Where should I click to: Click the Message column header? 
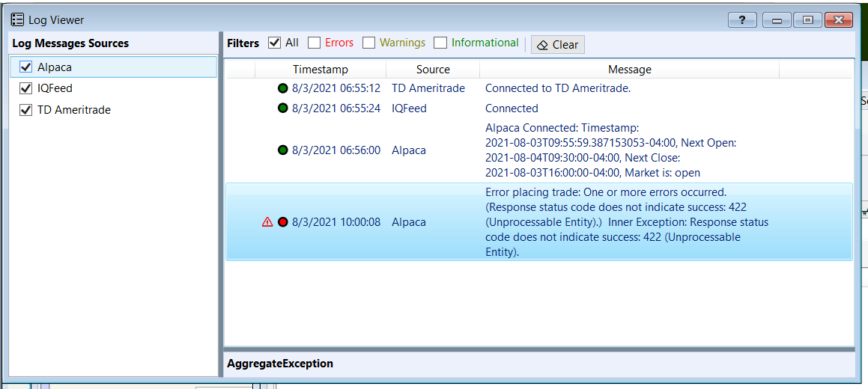629,70
